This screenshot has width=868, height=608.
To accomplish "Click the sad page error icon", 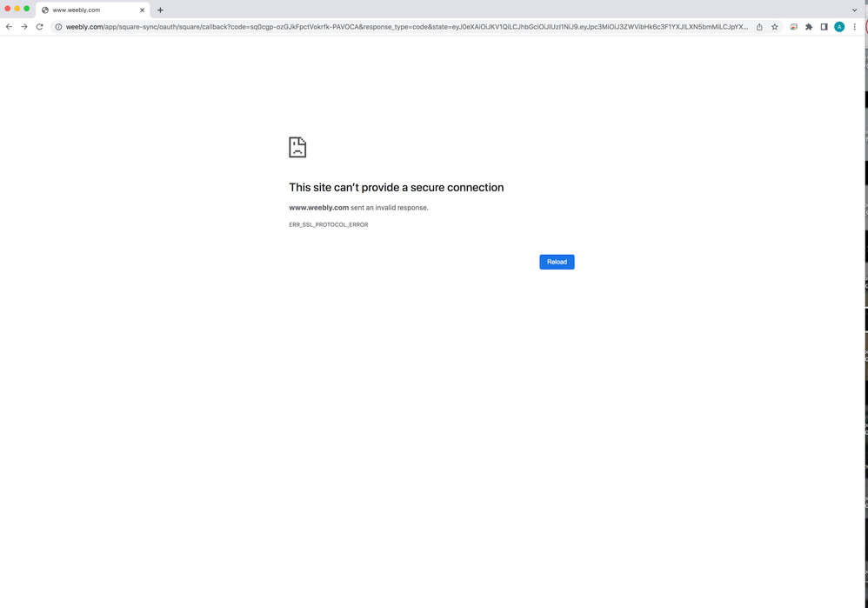I will 297,147.
